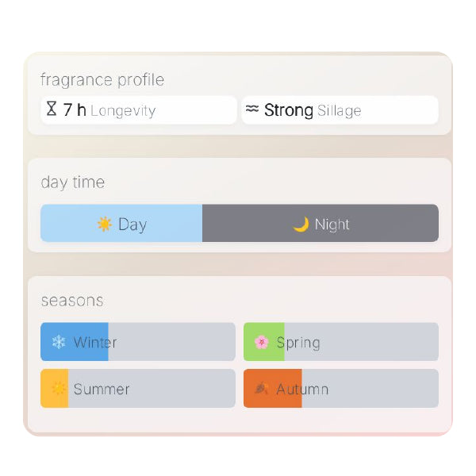The image size is (476, 476).
Task: Click the 7 h Longevity box
Action: point(139,110)
